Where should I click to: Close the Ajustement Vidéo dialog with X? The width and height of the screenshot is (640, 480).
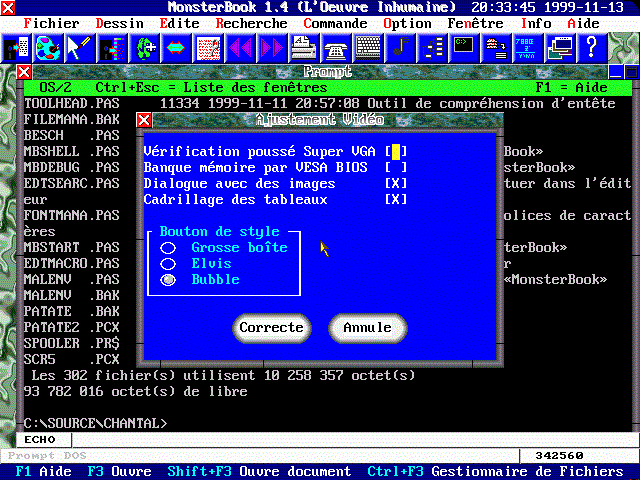pos(144,120)
